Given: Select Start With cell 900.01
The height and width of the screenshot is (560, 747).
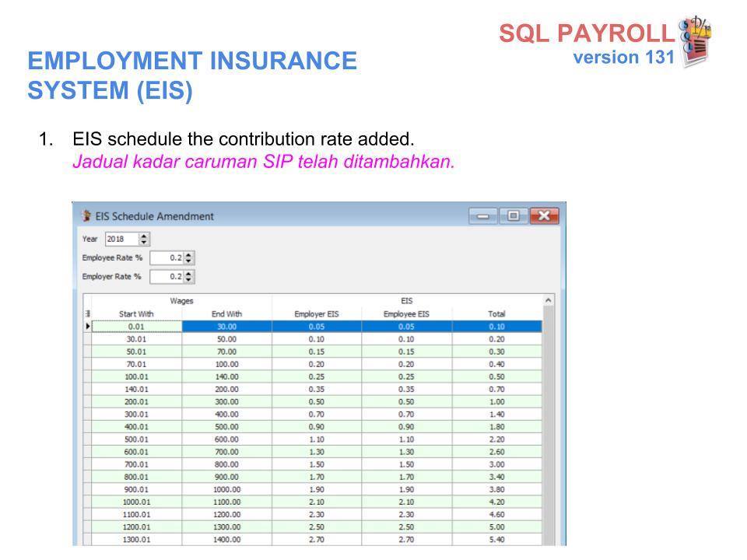Looking at the screenshot, I should coord(136,489).
